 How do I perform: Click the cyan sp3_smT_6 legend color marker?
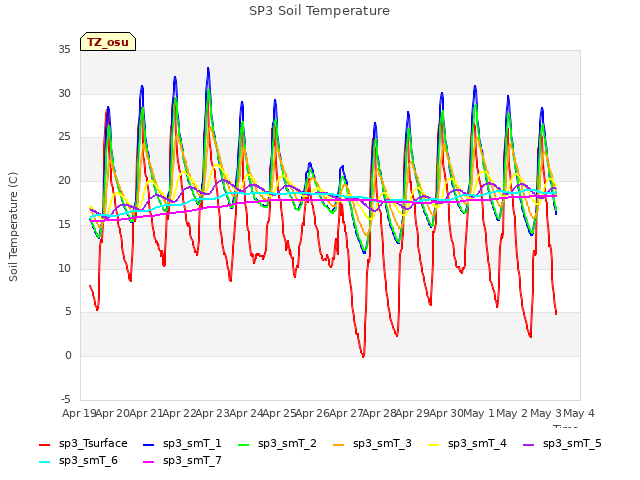click(x=44, y=462)
